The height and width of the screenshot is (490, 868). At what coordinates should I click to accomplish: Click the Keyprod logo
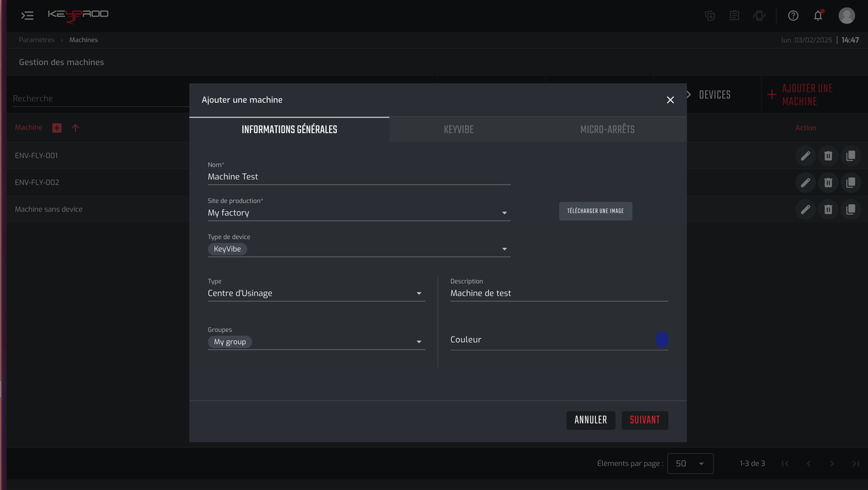pyautogui.click(x=78, y=16)
